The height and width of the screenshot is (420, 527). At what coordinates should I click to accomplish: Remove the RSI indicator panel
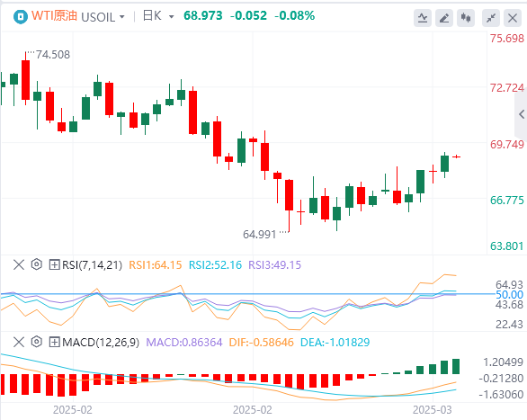pos(19,264)
